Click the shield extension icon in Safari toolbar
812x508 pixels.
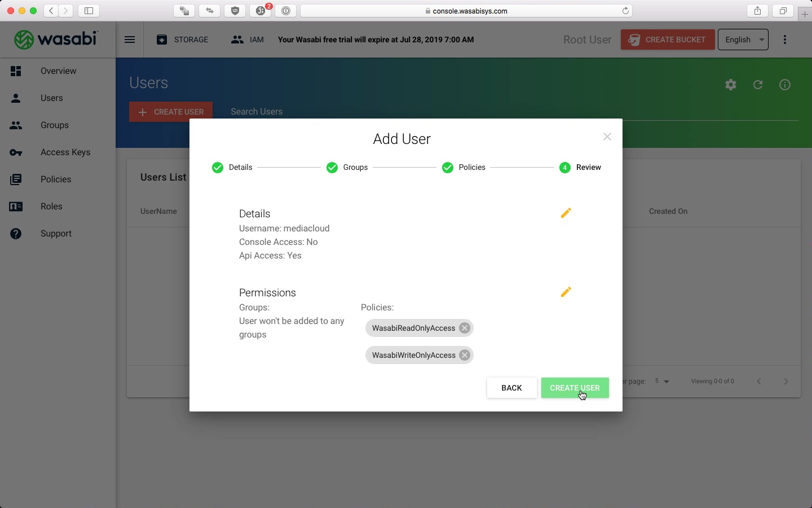coord(235,11)
